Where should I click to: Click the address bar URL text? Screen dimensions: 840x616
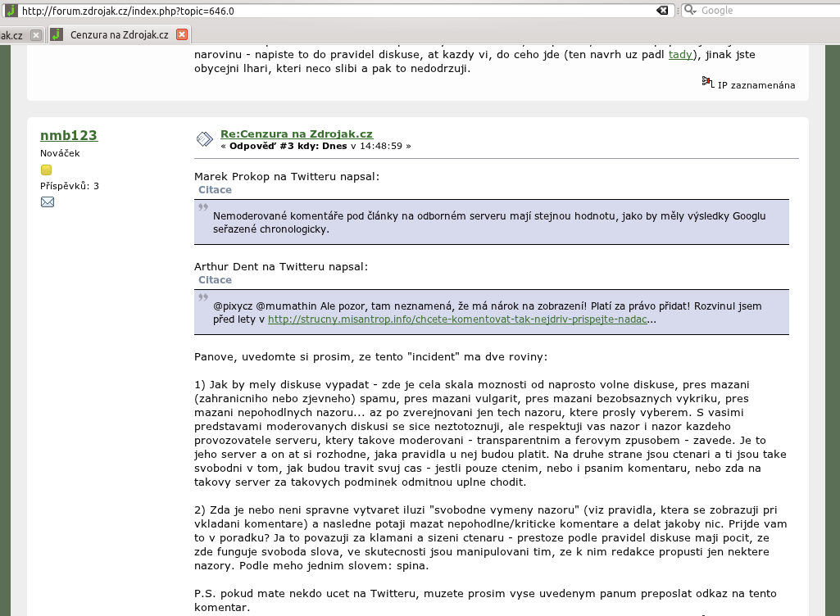coord(128,11)
